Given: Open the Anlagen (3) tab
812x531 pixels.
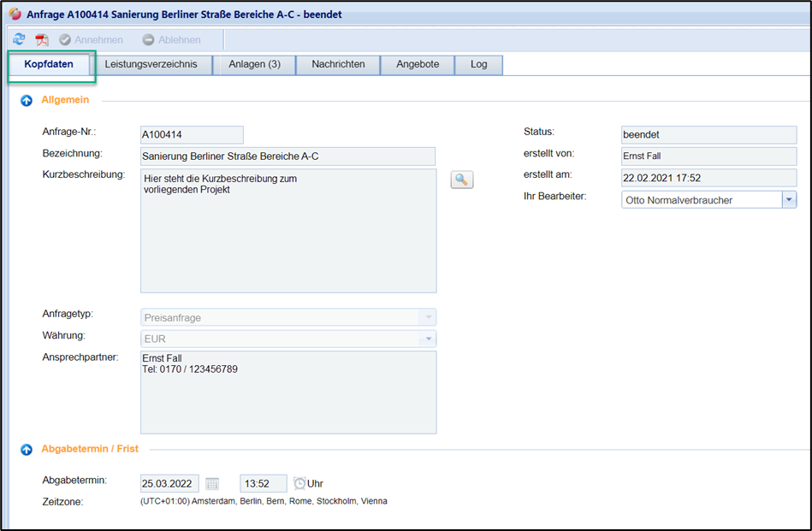Looking at the screenshot, I should pyautogui.click(x=254, y=64).
